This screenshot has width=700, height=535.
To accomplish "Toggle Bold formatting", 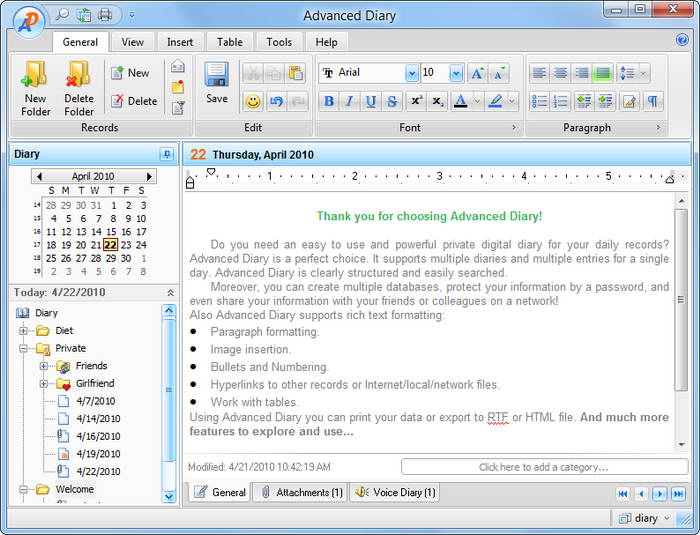I will pyautogui.click(x=329, y=101).
